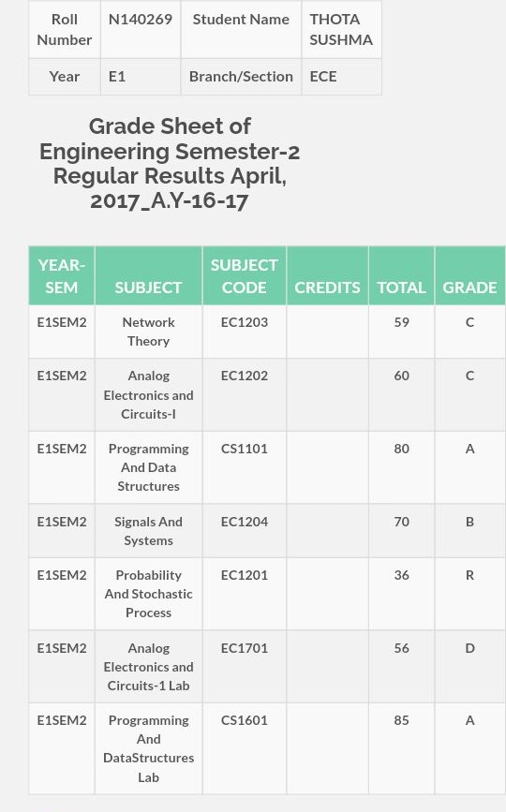
Task: Click the YEAR-SEM column header
Action: [62, 275]
